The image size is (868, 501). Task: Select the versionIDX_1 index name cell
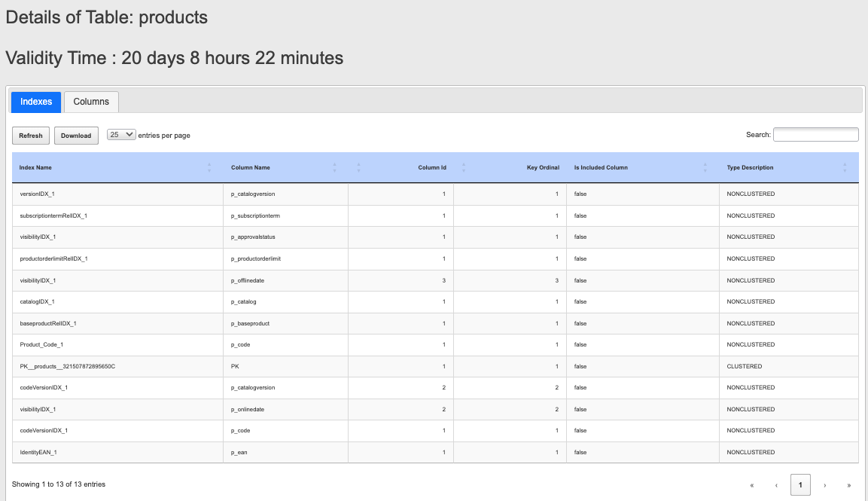(118, 194)
